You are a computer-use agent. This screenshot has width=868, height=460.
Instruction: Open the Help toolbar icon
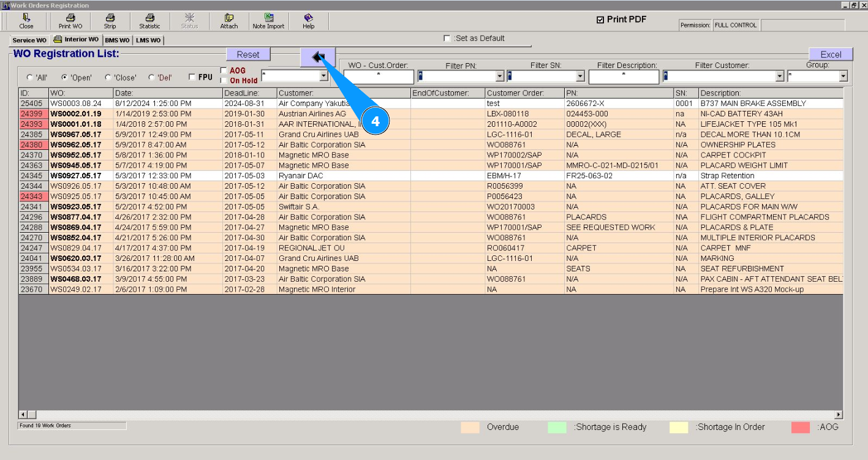pos(309,18)
